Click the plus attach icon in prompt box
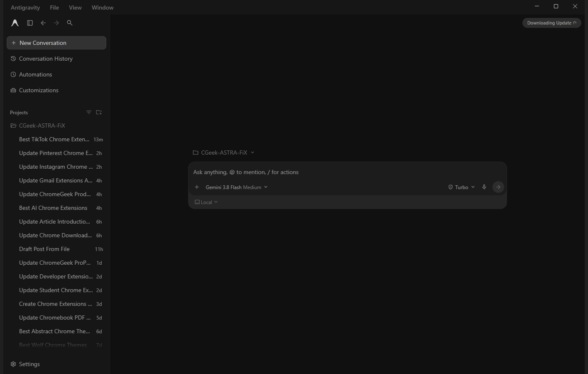This screenshot has height=374, width=588. 197,187
